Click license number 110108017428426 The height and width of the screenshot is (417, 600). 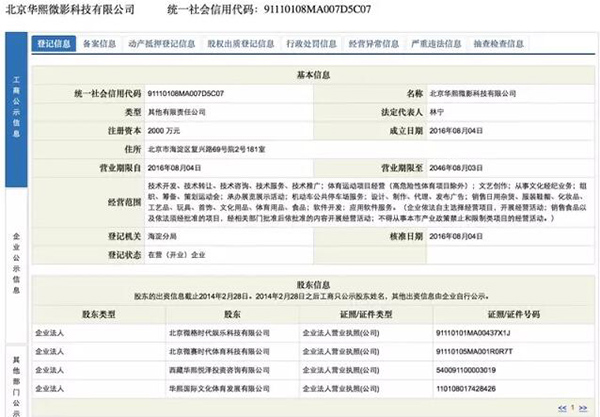pyautogui.click(x=466, y=389)
